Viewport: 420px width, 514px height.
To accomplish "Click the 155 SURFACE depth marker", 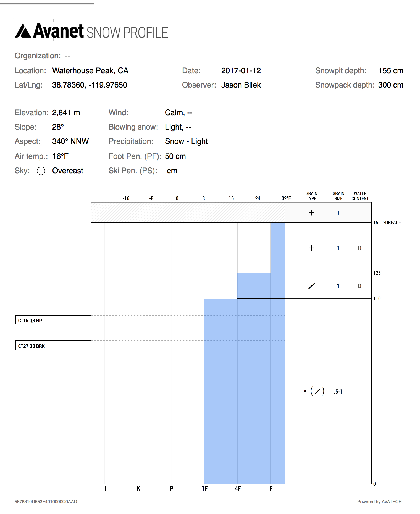I will (x=387, y=223).
